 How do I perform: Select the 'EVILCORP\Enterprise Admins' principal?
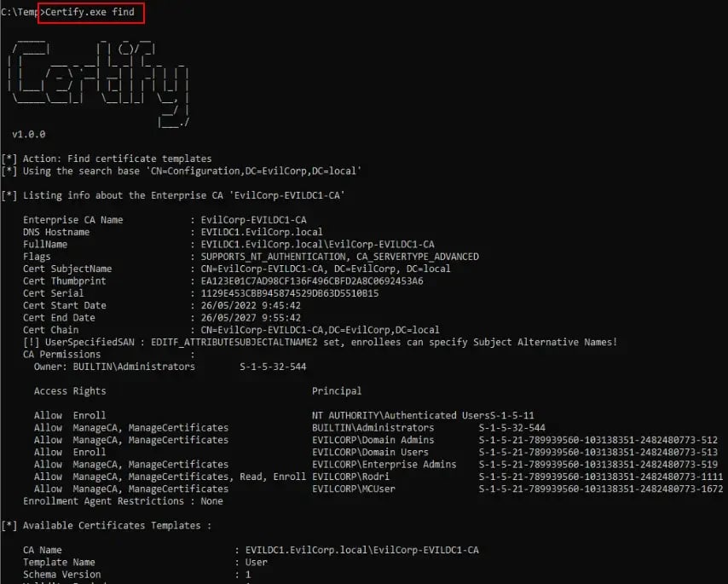pos(384,465)
